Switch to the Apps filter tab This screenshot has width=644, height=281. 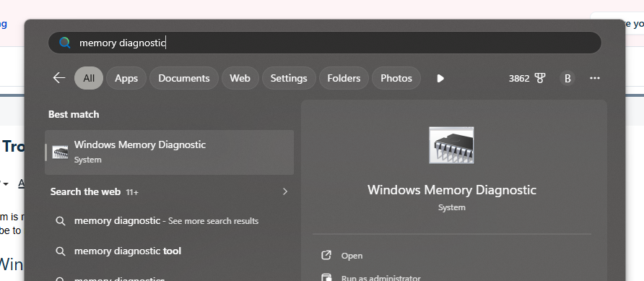[126, 78]
